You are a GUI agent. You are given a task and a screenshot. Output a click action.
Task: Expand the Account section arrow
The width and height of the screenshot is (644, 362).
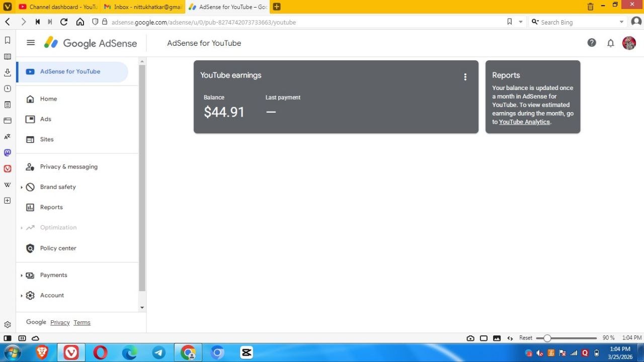pyautogui.click(x=22, y=296)
